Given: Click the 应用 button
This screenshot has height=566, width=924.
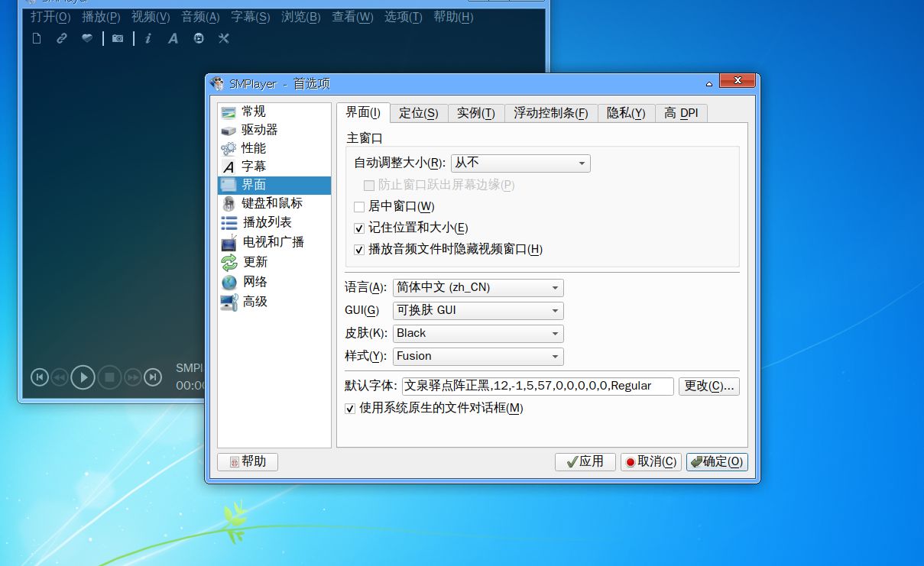Looking at the screenshot, I should (585, 462).
